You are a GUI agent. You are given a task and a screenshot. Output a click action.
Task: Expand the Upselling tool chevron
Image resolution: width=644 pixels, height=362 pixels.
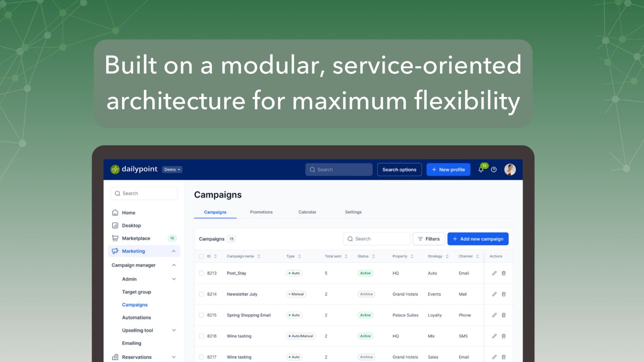[x=174, y=330]
